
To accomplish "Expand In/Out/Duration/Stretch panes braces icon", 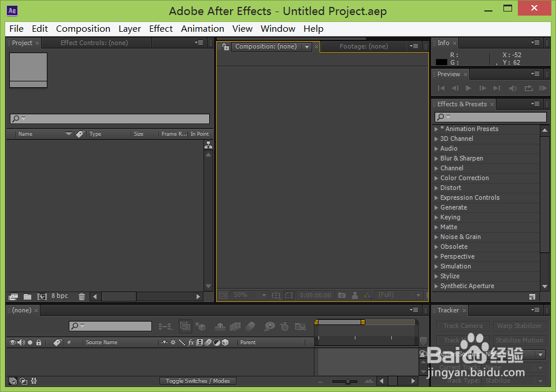I will coord(34,381).
